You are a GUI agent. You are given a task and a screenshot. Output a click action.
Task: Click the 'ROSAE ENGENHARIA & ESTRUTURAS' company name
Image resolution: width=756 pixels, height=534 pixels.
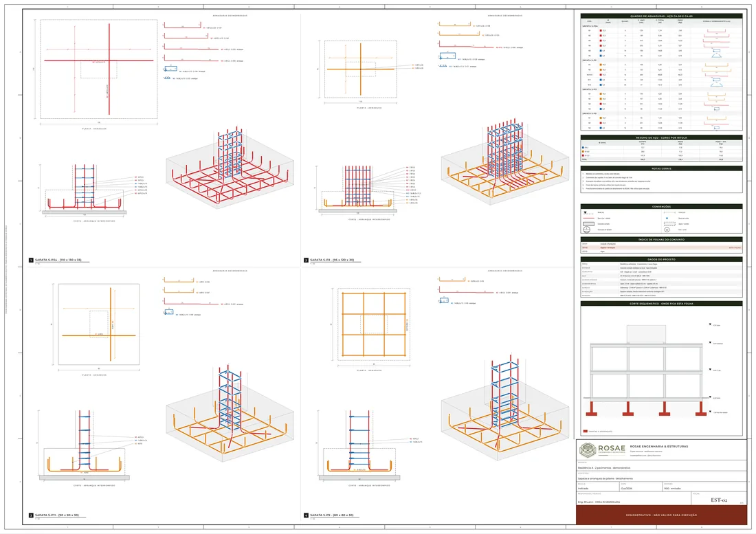(x=659, y=447)
